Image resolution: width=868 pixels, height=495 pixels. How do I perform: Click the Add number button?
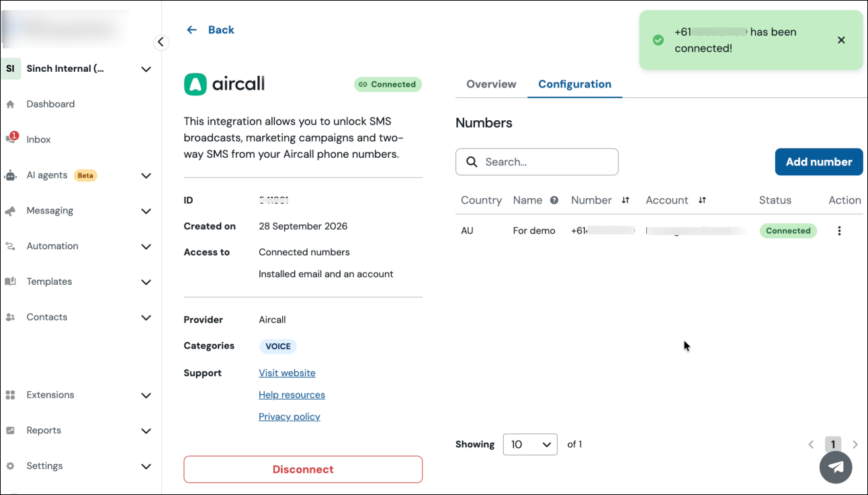(819, 162)
